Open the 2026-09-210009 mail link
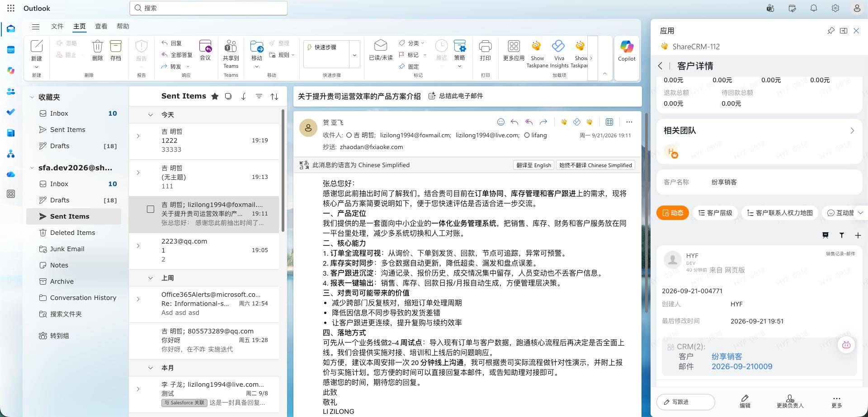The height and width of the screenshot is (417, 868). [742, 366]
